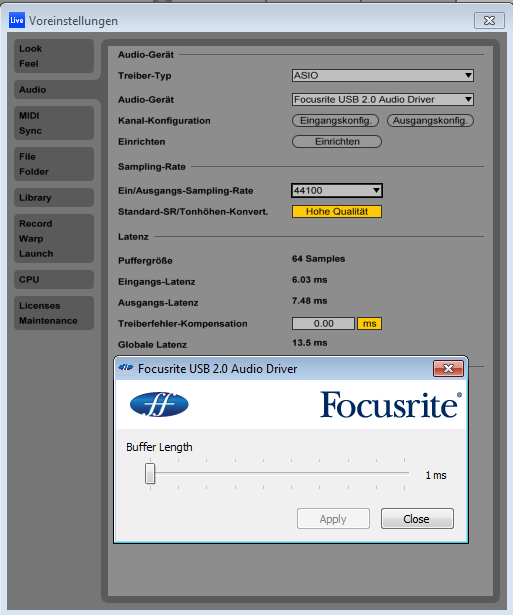Viewport: 513px width, 615px height.
Task: Open the Treiber-Typ ASIO dropdown
Action: pos(383,76)
